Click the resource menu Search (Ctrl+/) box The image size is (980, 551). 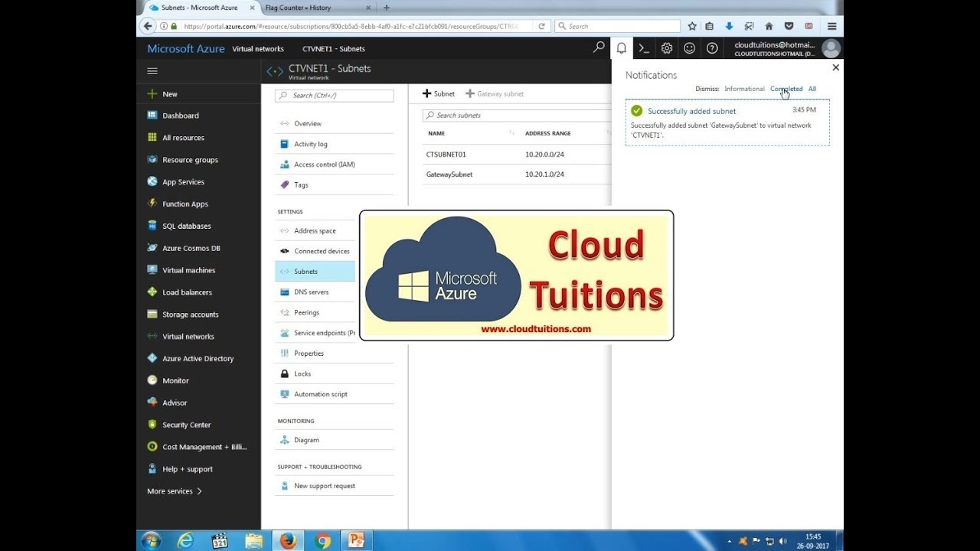point(334,96)
